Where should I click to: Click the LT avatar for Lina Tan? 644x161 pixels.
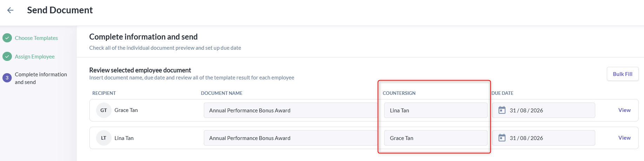click(103, 138)
